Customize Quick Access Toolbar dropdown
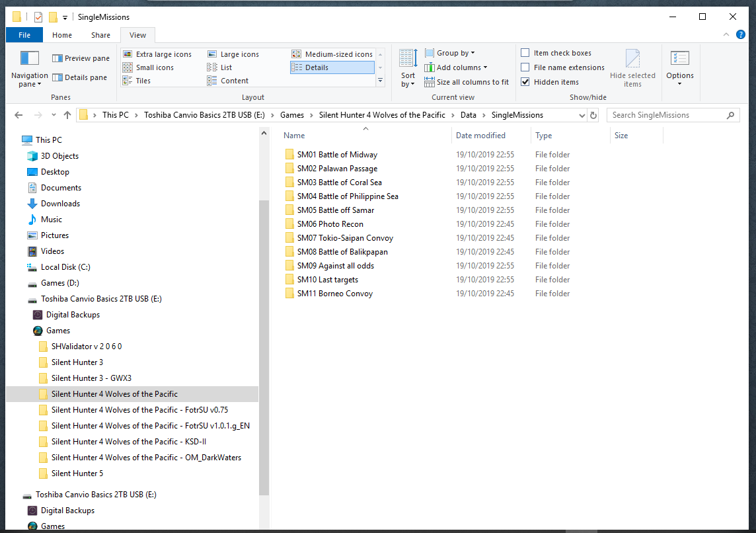Screen dimensions: 756x533 click(x=65, y=18)
